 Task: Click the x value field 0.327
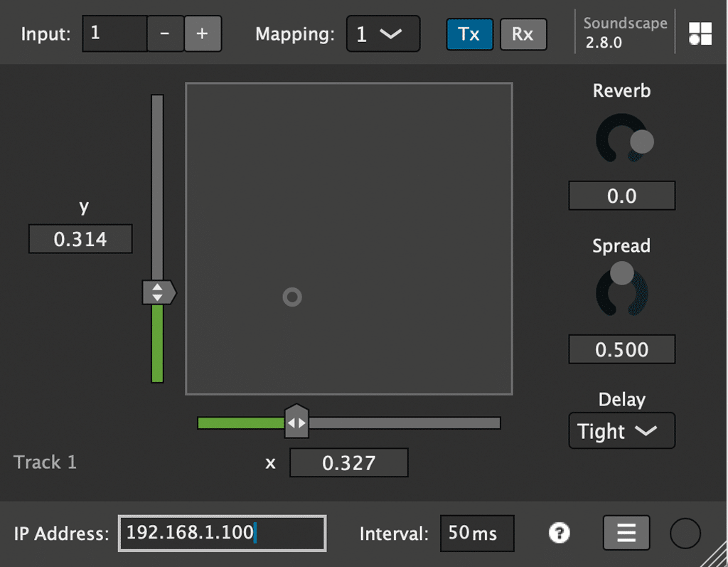pos(348,463)
